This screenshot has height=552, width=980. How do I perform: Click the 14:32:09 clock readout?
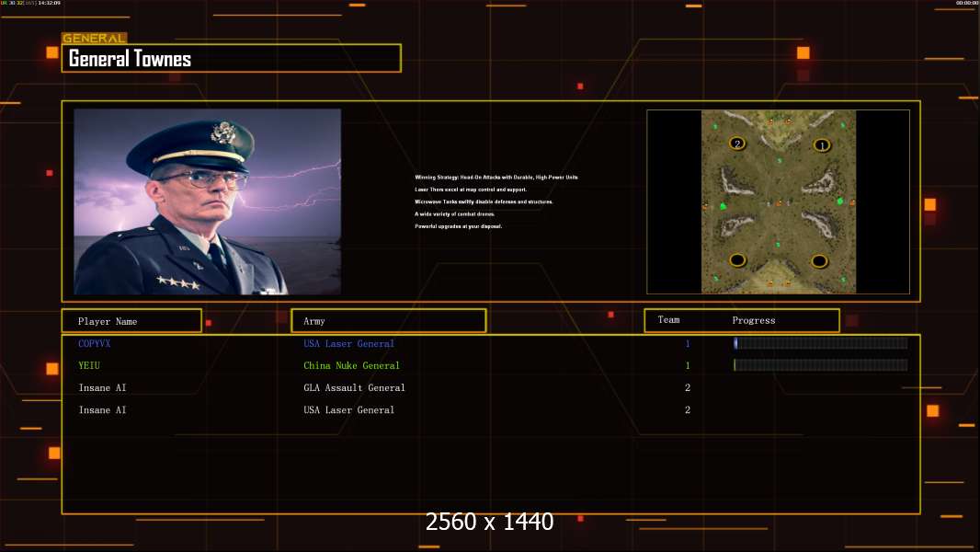50,3
